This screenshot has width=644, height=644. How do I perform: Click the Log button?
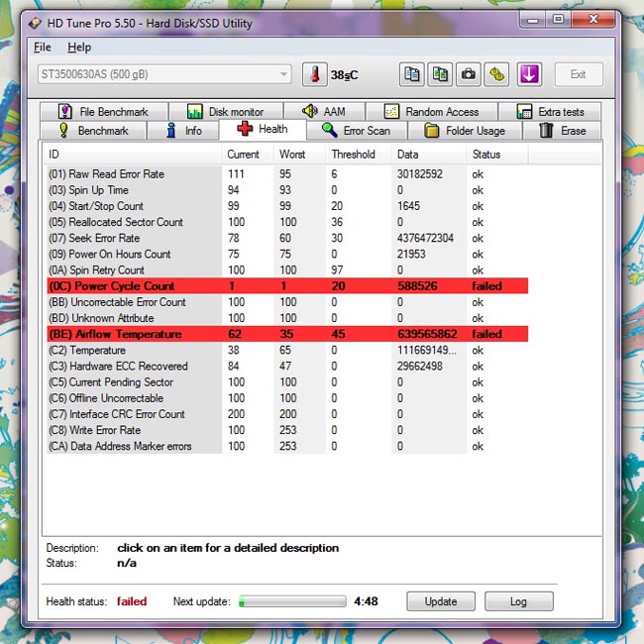[519, 601]
